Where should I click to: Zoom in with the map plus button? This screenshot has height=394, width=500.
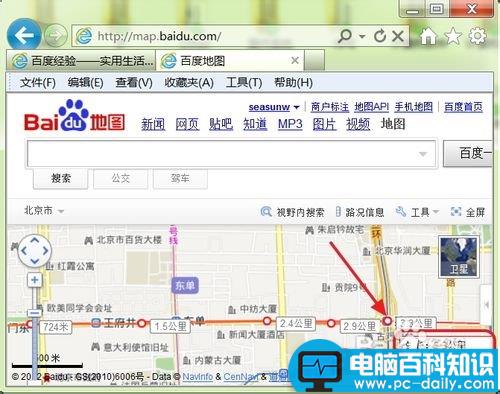(x=35, y=279)
